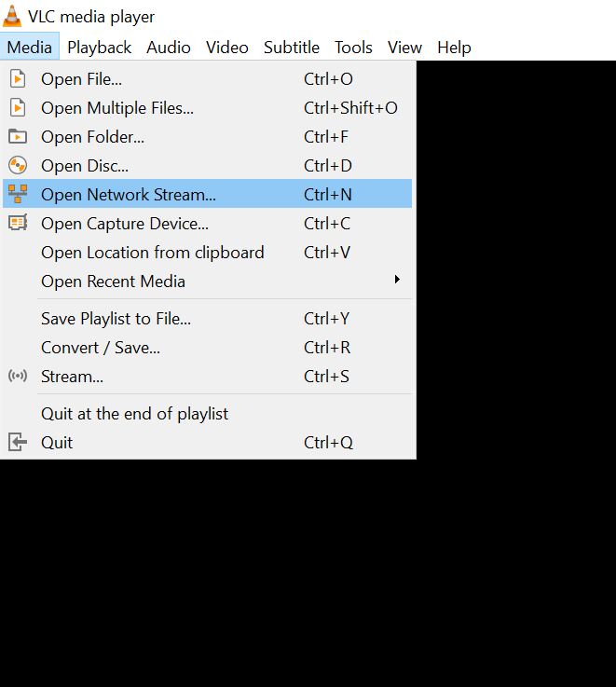Click the Open Network Stream icon

click(x=17, y=194)
